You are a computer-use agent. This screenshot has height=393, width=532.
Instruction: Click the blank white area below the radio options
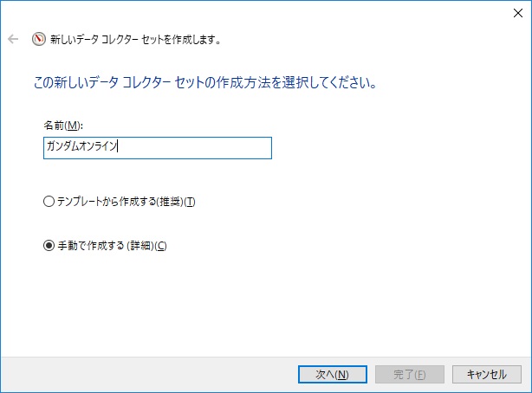click(x=260, y=303)
